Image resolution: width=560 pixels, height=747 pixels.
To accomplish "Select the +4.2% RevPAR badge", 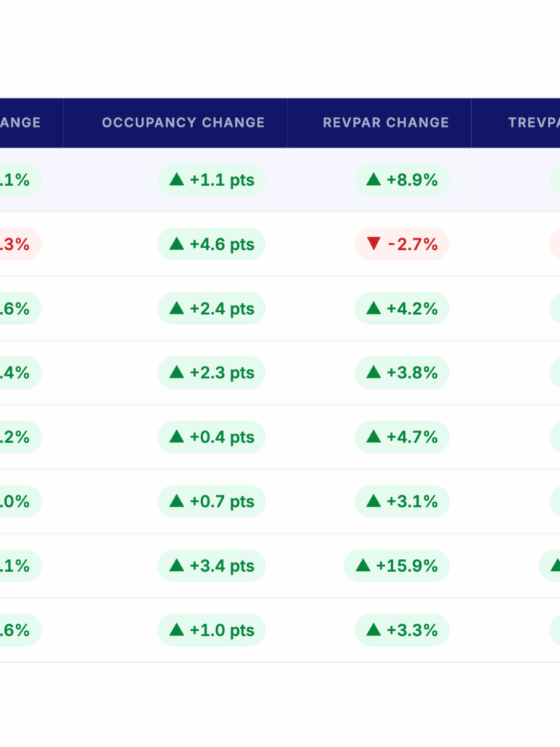I will [x=402, y=308].
